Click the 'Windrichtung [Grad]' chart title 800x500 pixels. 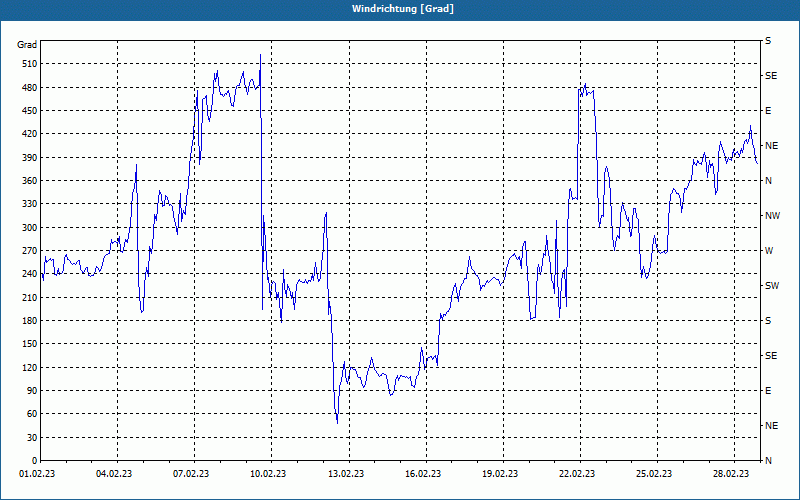pyautogui.click(x=403, y=9)
